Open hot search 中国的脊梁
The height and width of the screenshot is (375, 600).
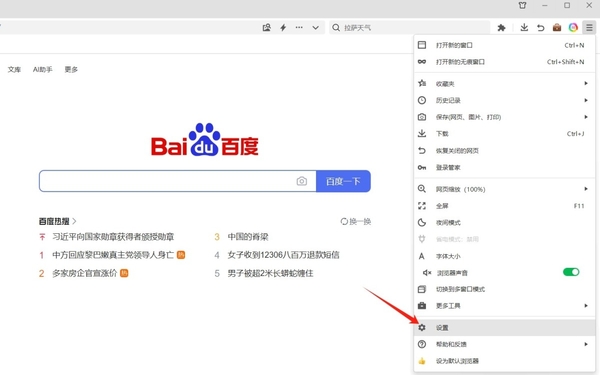pos(248,237)
